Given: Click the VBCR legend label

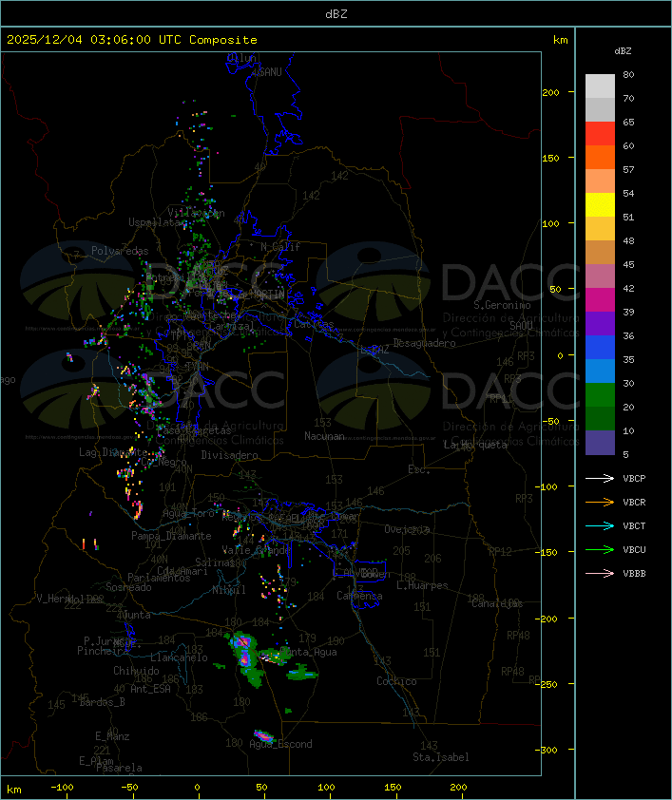Looking at the screenshot, I should point(634,502).
